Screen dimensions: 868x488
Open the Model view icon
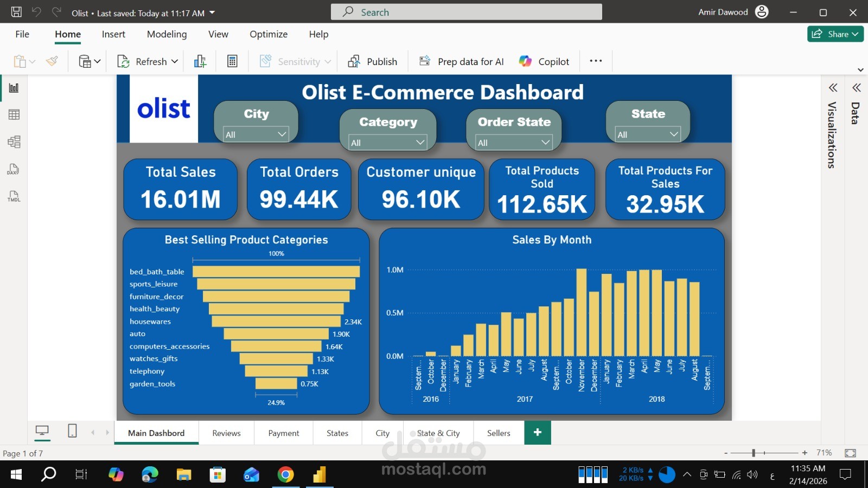(x=14, y=142)
